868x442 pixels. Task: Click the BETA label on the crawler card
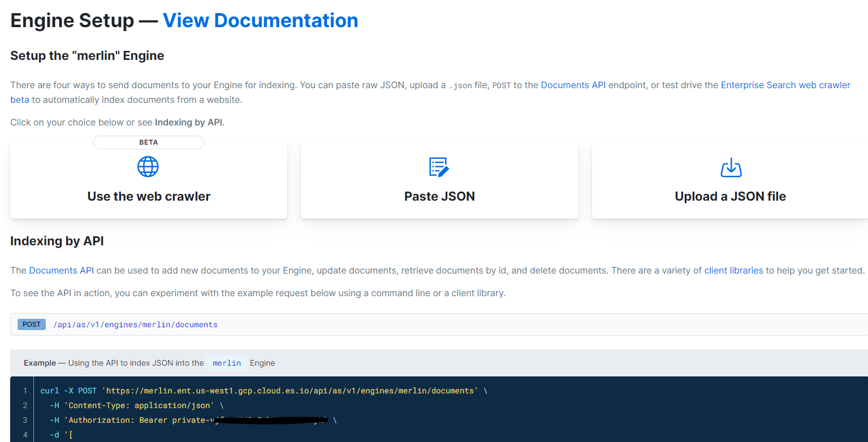(148, 142)
